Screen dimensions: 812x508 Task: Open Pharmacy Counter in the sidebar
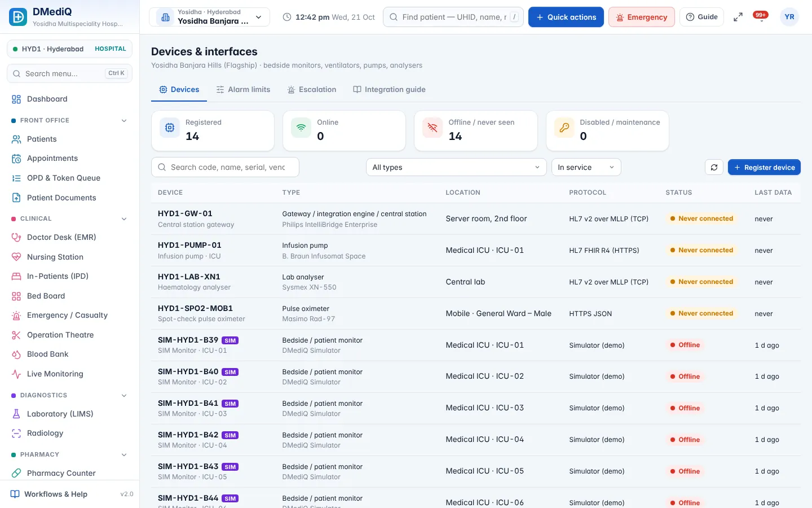tap(70, 473)
